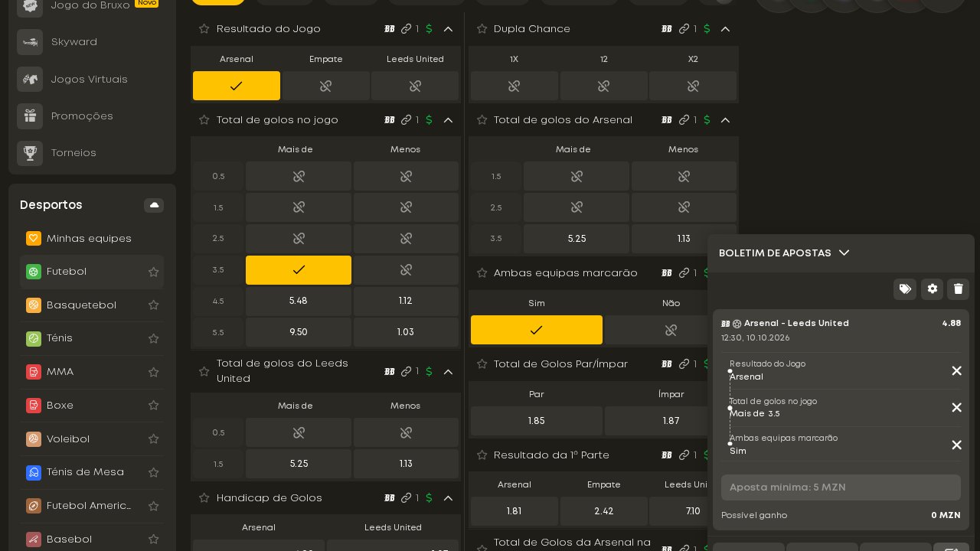Clear bet slip with the trash icon

[958, 289]
